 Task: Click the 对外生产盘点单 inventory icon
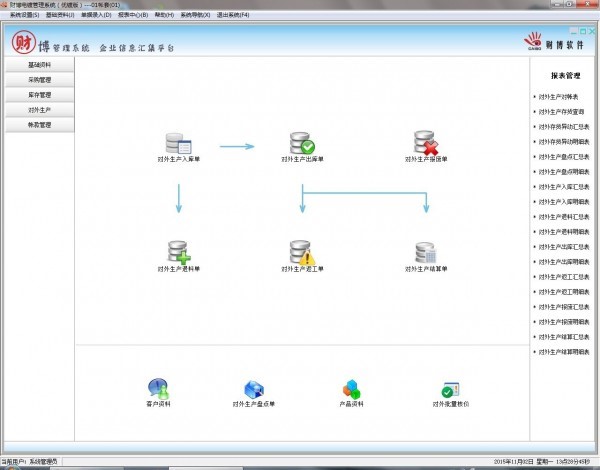[254, 389]
